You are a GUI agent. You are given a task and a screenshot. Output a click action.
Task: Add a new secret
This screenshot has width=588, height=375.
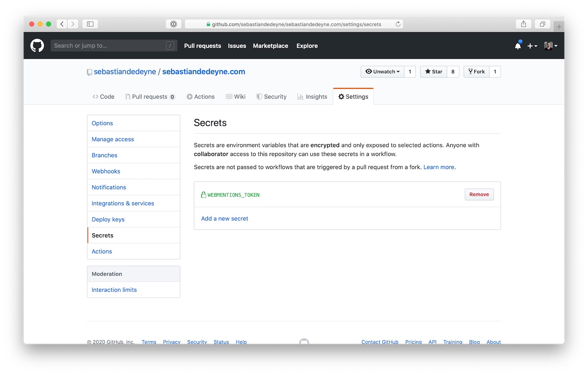(x=225, y=219)
